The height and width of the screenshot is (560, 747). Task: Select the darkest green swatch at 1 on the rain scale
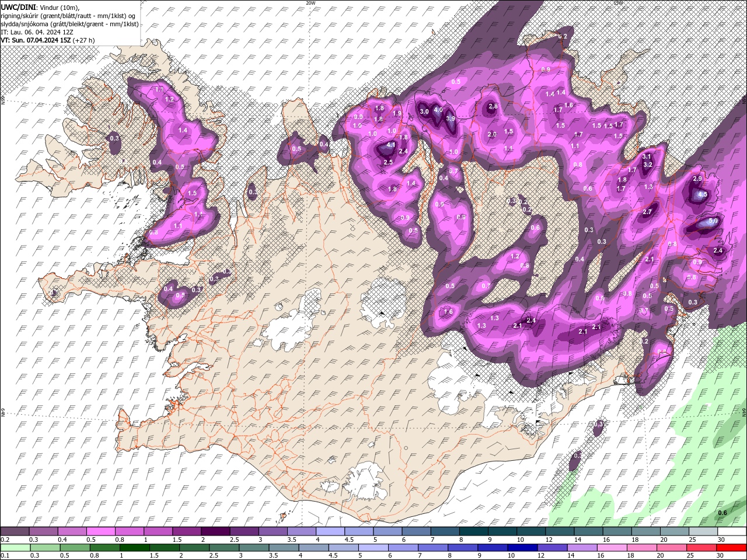[136, 548]
